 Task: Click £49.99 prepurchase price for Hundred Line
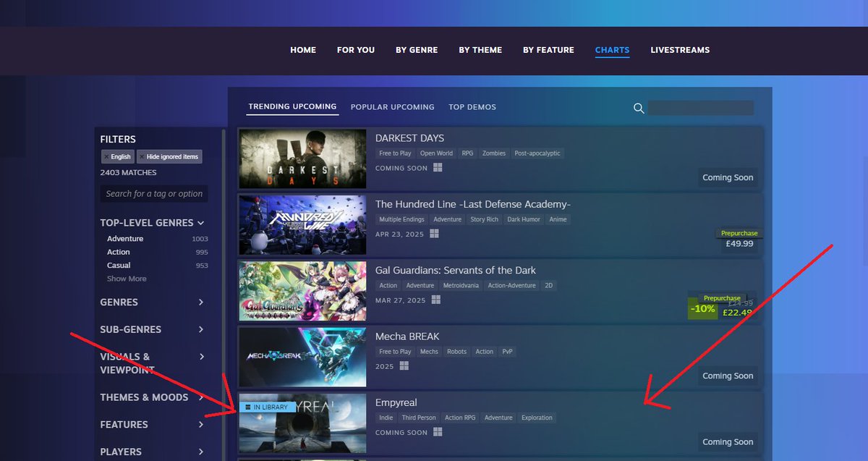coord(739,244)
